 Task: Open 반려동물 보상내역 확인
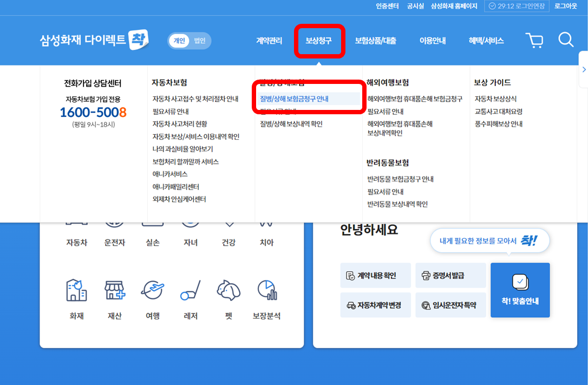click(397, 204)
